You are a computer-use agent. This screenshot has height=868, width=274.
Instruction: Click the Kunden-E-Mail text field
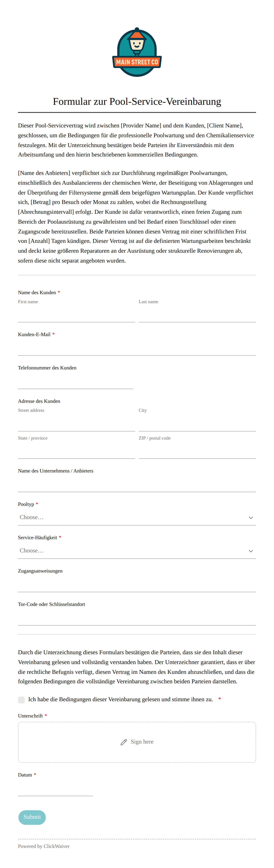tap(137, 348)
